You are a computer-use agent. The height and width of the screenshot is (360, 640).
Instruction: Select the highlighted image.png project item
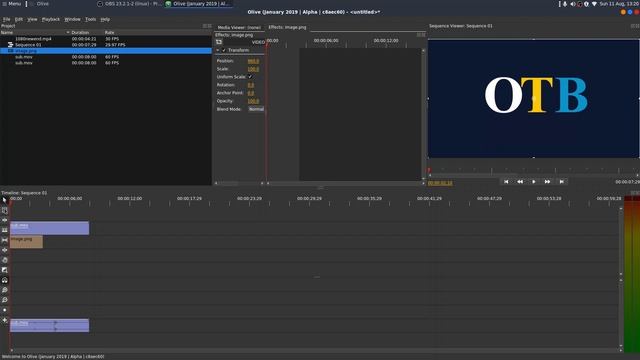pyautogui.click(x=106, y=51)
